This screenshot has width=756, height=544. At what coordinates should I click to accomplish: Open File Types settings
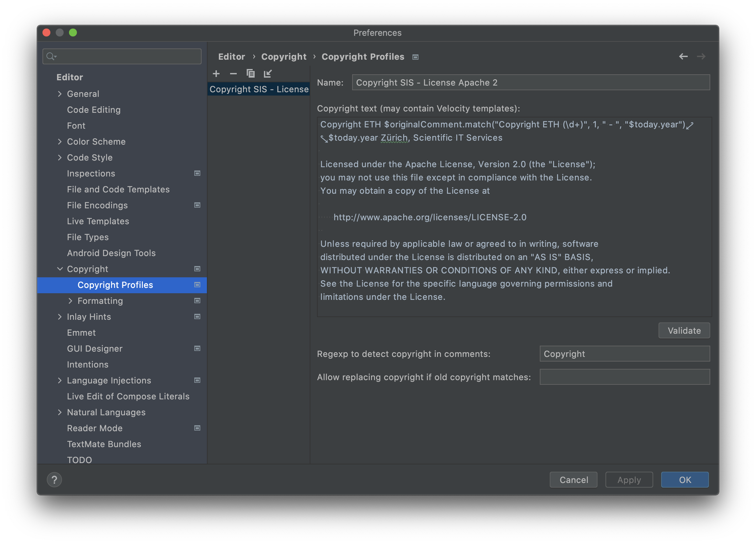[88, 237]
